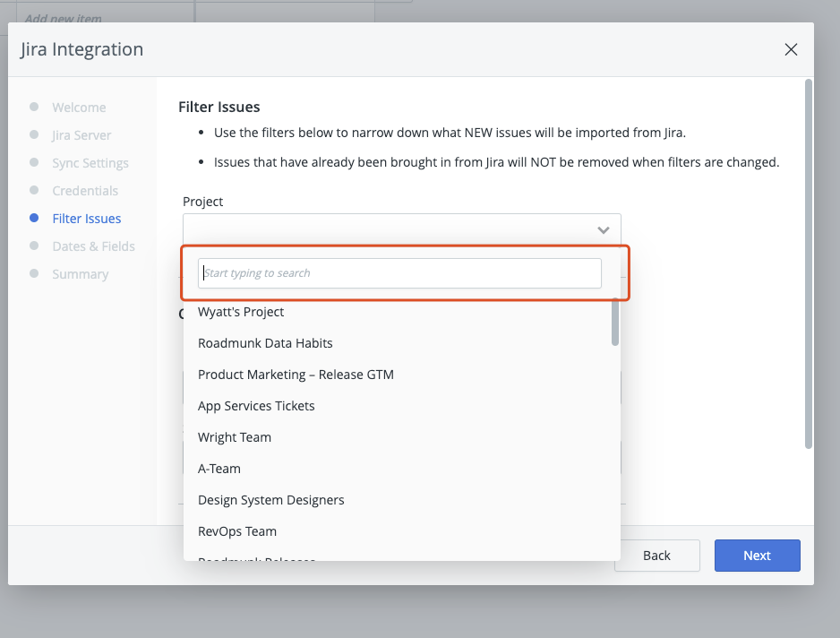
Task: Click the dialog content scrollbar
Action: point(809,263)
